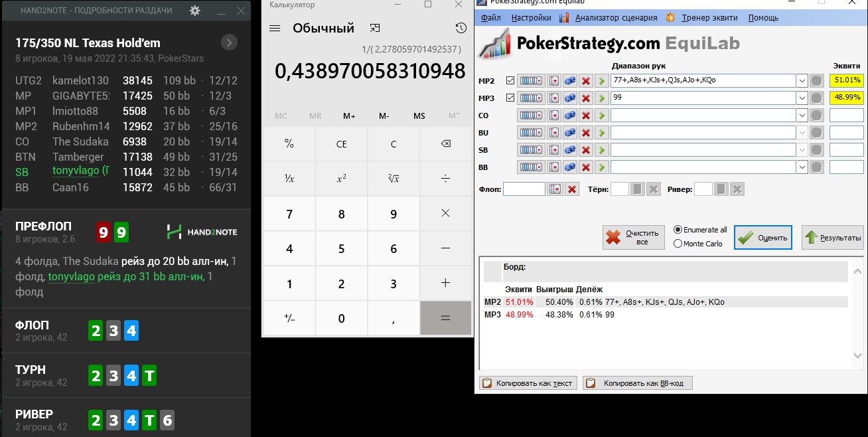
Task: Click the random dice icon in MP3 row
Action: click(569, 98)
